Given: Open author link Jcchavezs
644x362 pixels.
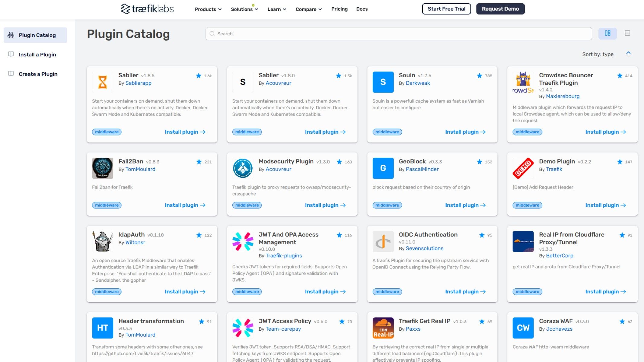Looking at the screenshot, I should click(559, 329).
